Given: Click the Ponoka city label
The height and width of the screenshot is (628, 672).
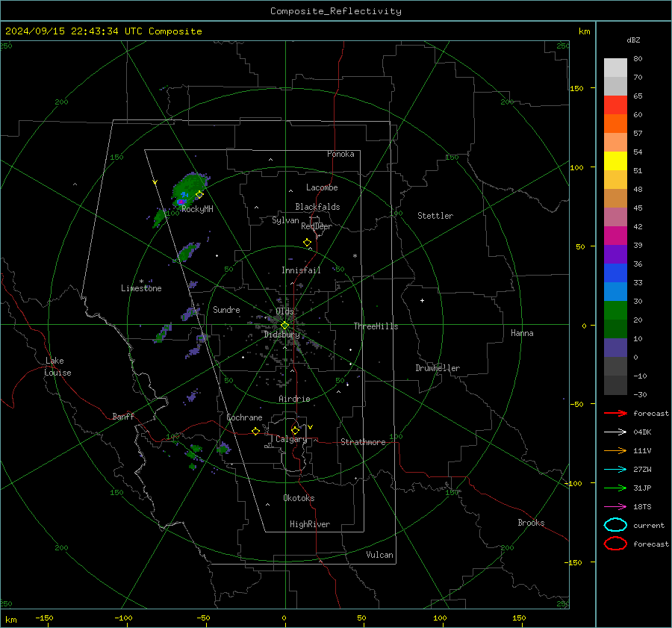Looking at the screenshot, I should [x=340, y=154].
